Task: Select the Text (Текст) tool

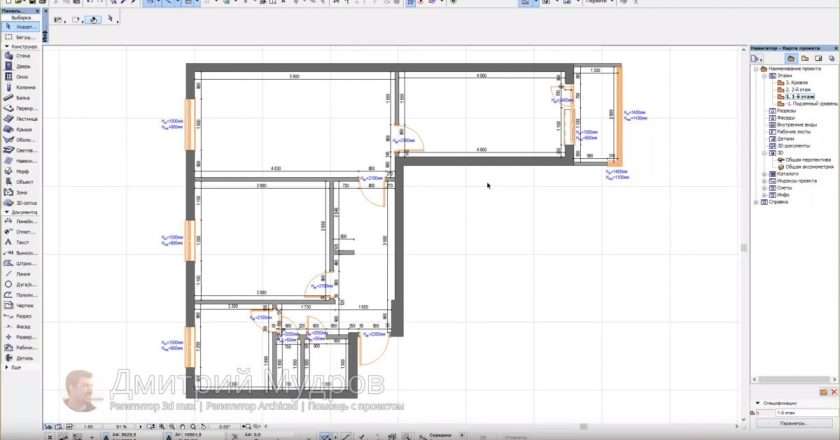Action: [20, 242]
